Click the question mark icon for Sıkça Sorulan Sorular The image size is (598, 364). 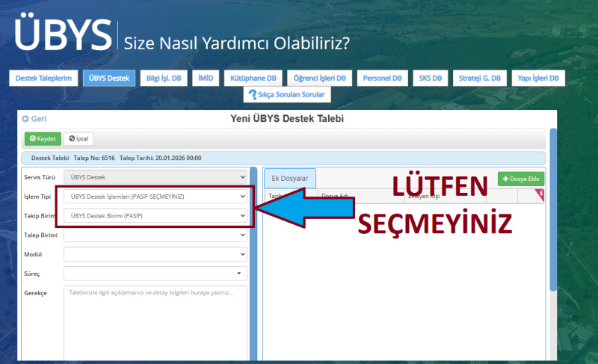tap(252, 95)
